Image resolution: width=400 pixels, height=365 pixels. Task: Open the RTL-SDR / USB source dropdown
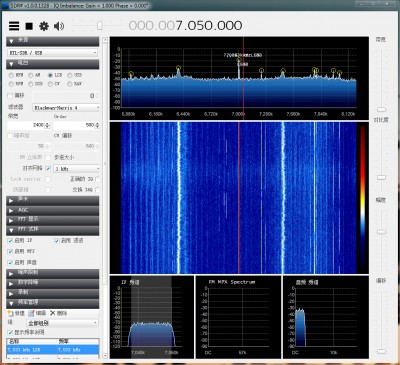[x=53, y=53]
